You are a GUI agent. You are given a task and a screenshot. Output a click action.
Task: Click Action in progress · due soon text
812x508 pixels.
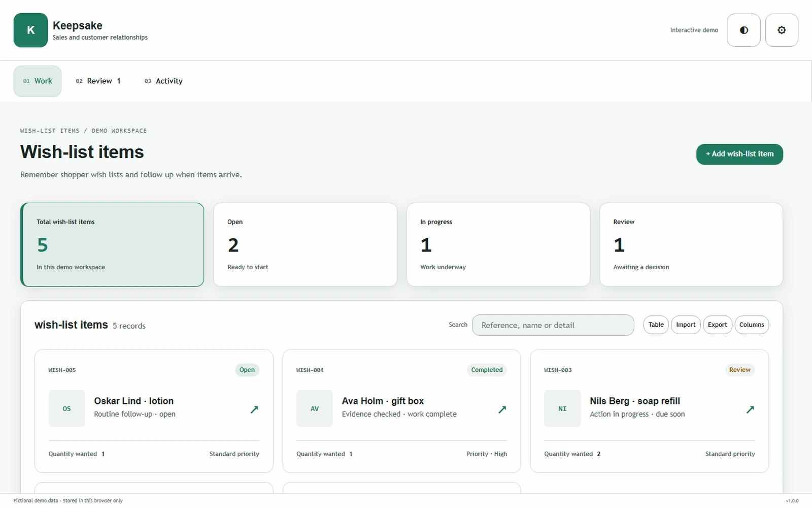click(x=637, y=414)
